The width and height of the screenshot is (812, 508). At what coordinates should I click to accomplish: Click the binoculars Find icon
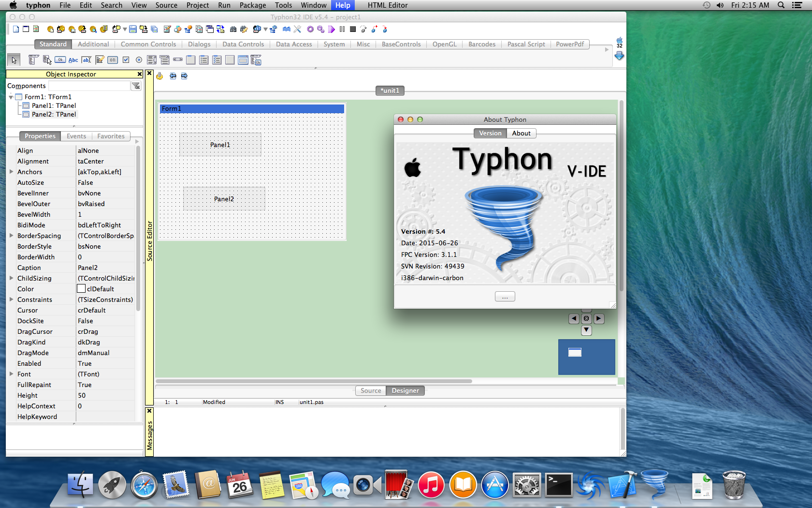[233, 30]
